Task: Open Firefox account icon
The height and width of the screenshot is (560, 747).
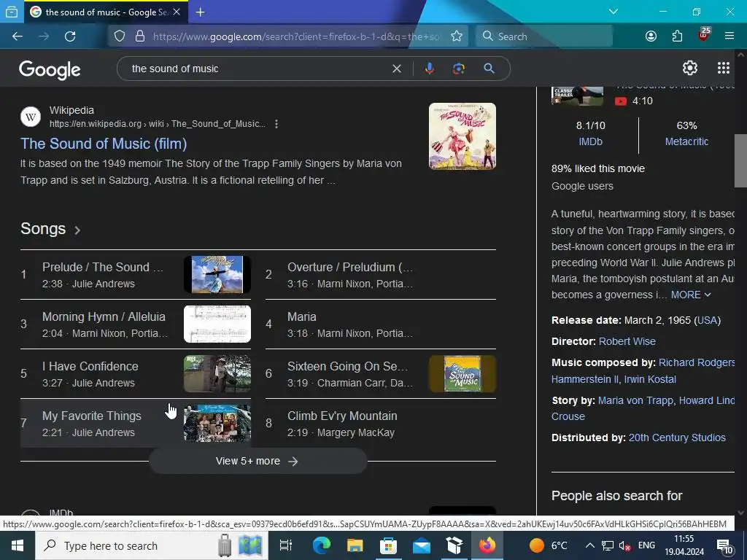Action: [x=651, y=36]
